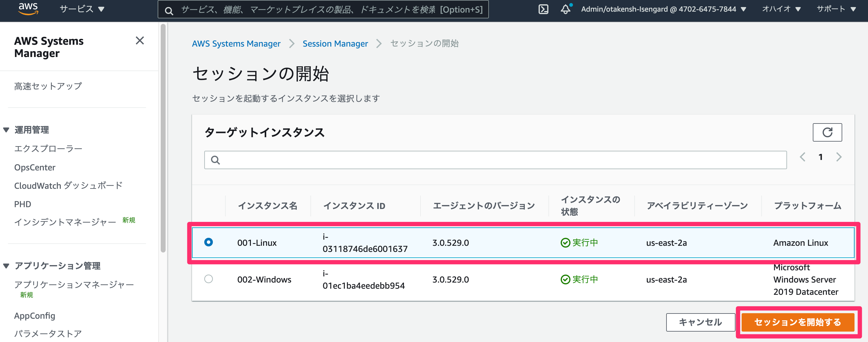Open the サービス services dropdown
This screenshot has height=342, width=868.
click(82, 9)
